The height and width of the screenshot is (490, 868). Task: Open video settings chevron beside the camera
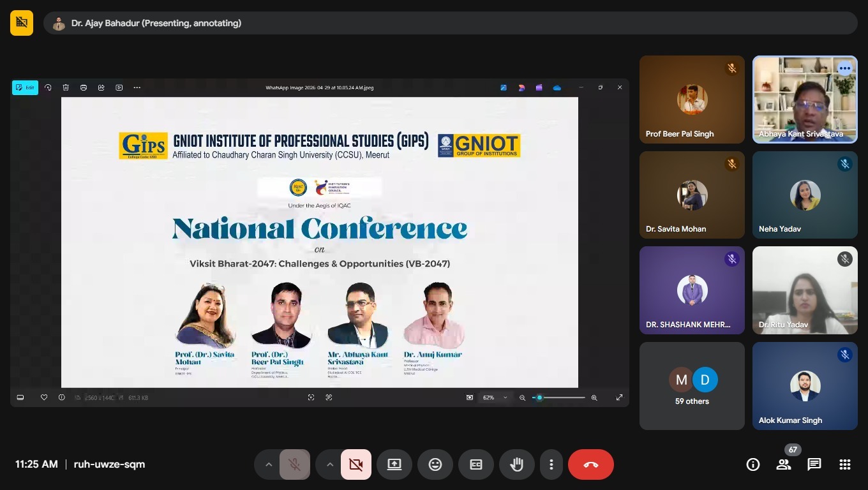tap(330, 464)
